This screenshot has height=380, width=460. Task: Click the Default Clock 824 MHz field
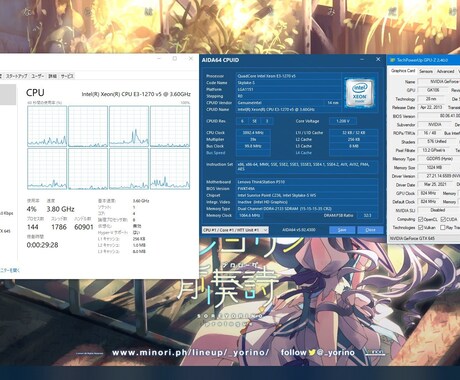[x=428, y=202]
